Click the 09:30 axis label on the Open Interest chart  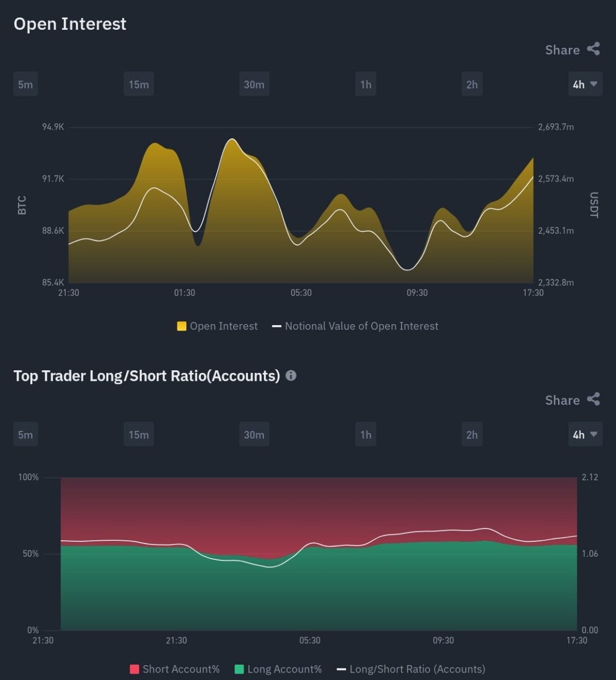(x=417, y=292)
